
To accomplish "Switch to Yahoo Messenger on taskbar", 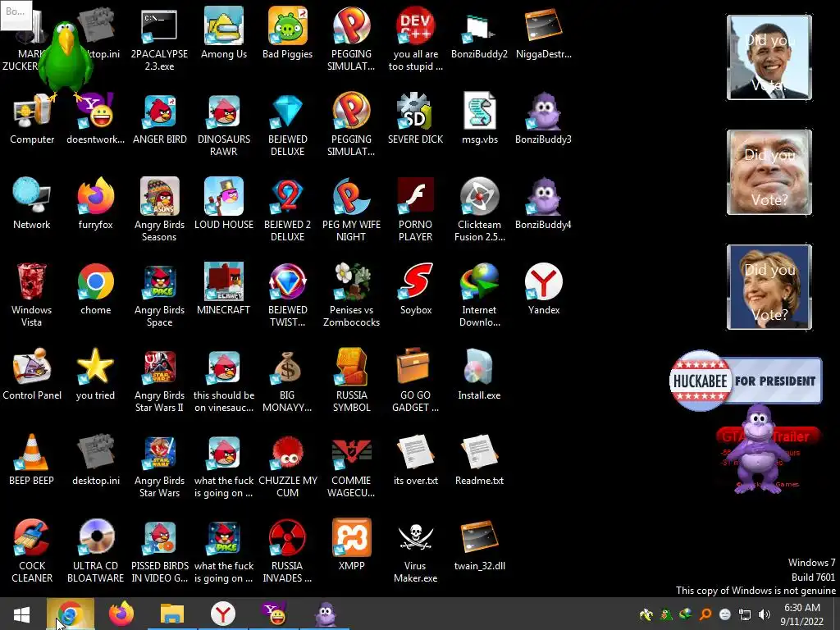I will coord(274,614).
